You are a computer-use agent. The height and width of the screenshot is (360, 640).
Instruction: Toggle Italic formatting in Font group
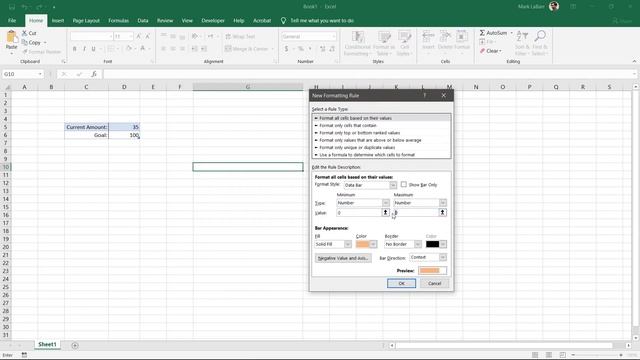[x=84, y=49]
